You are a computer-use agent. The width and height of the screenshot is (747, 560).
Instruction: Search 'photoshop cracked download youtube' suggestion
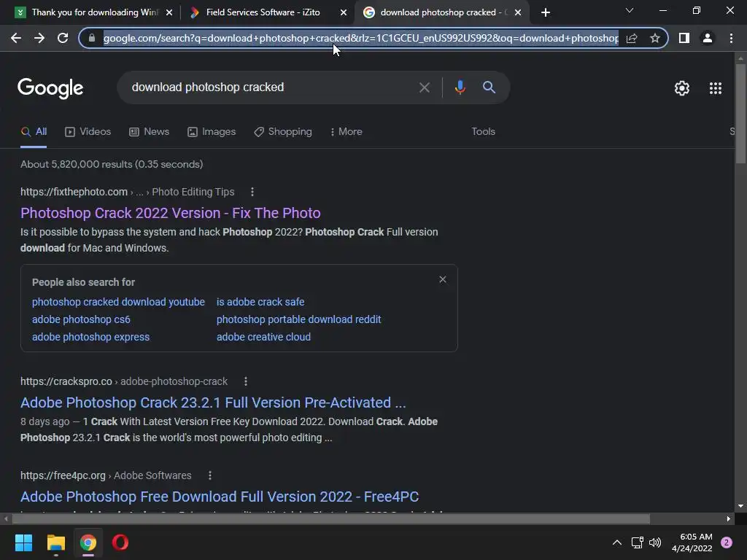click(x=118, y=303)
